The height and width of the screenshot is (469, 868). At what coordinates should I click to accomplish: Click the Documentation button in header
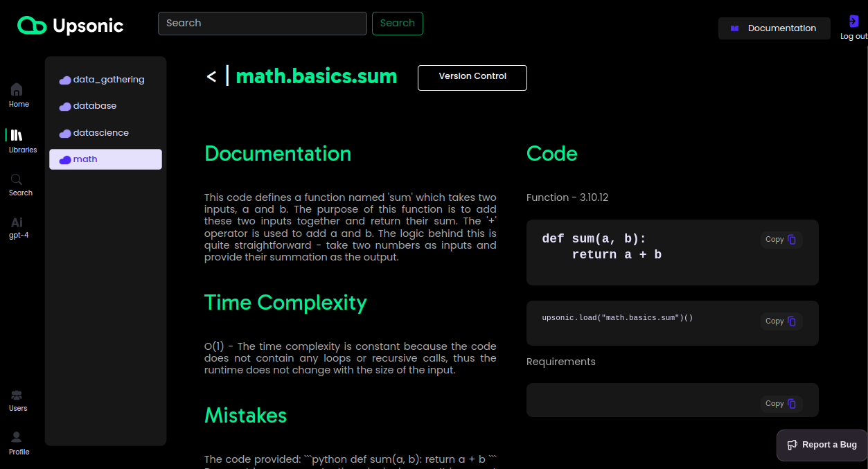click(774, 28)
